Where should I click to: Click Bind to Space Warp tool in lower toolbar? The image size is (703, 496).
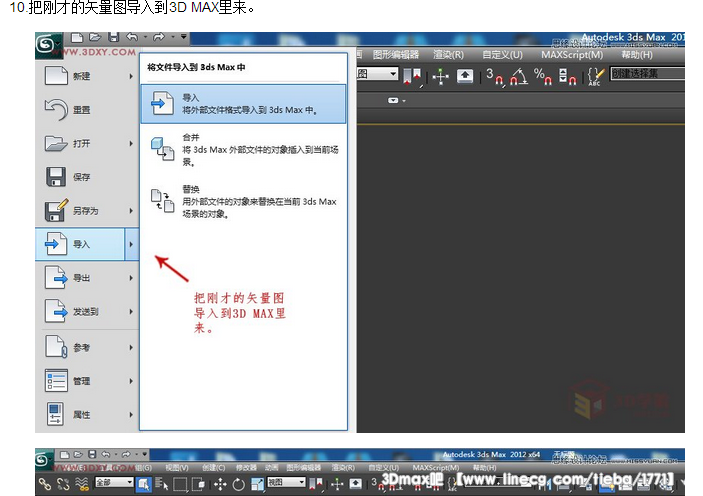(x=82, y=484)
